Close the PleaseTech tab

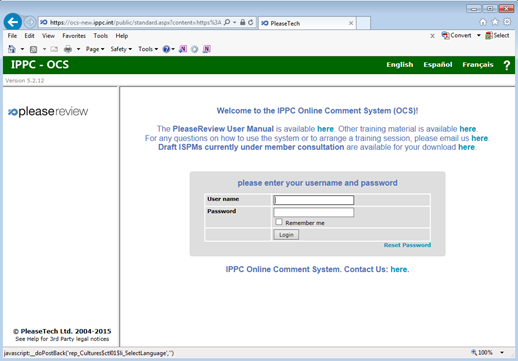pos(351,23)
